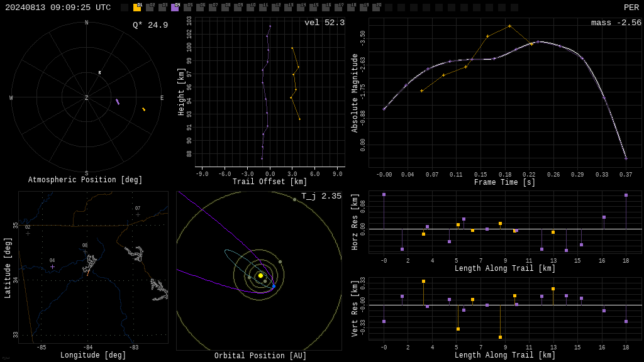
Task: Click the blue Earth dot on orbit
Action: point(274,286)
